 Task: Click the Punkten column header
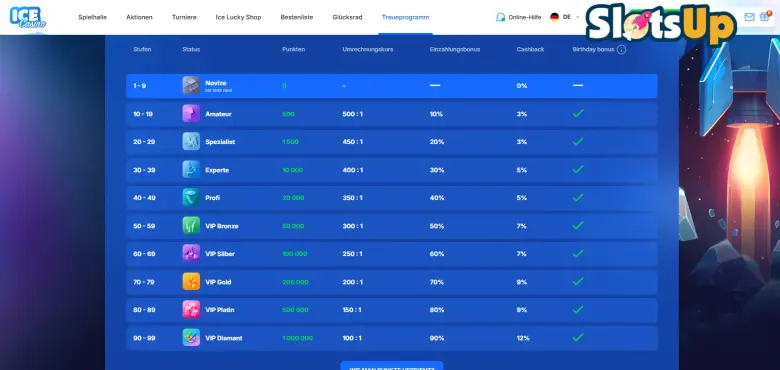(293, 50)
